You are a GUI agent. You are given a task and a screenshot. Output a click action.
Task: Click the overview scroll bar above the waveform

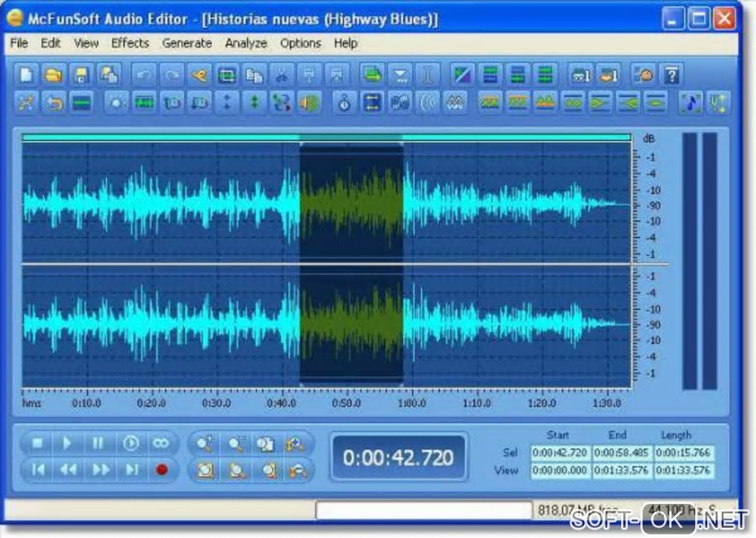(326, 138)
